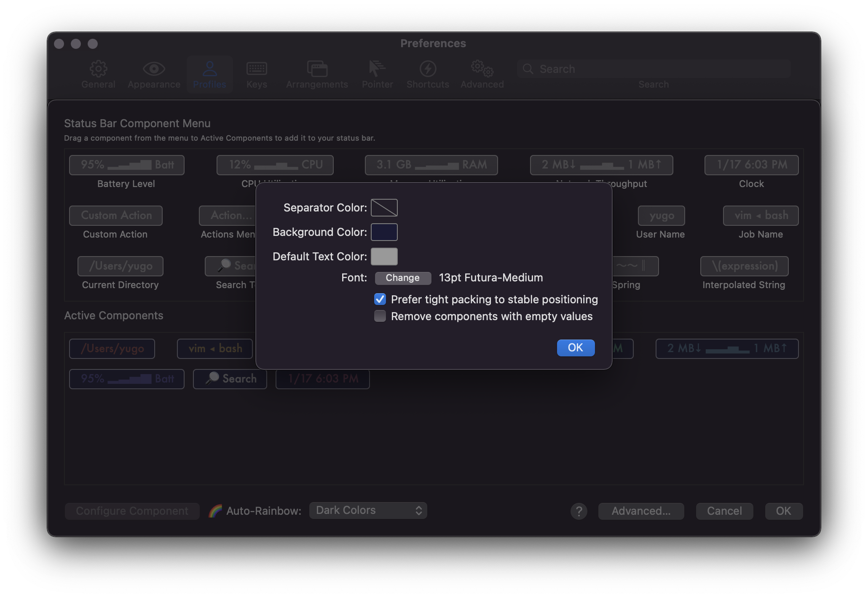The width and height of the screenshot is (868, 599).
Task: Open the Shortcuts preferences pane
Action: point(428,74)
